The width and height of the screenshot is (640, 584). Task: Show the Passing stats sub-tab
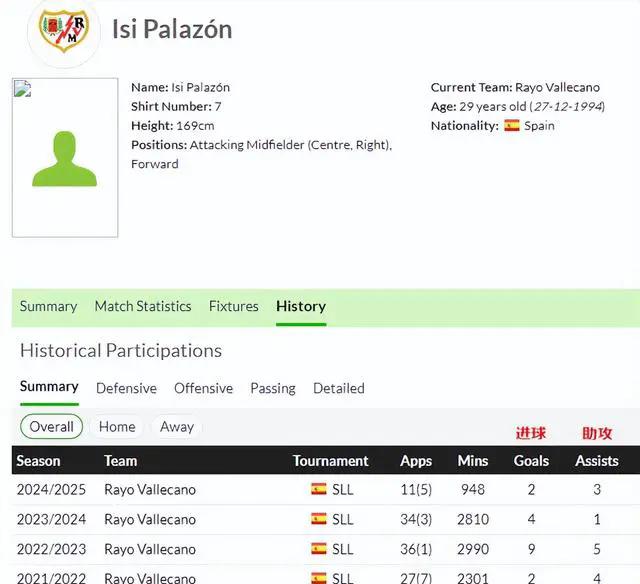click(x=273, y=388)
